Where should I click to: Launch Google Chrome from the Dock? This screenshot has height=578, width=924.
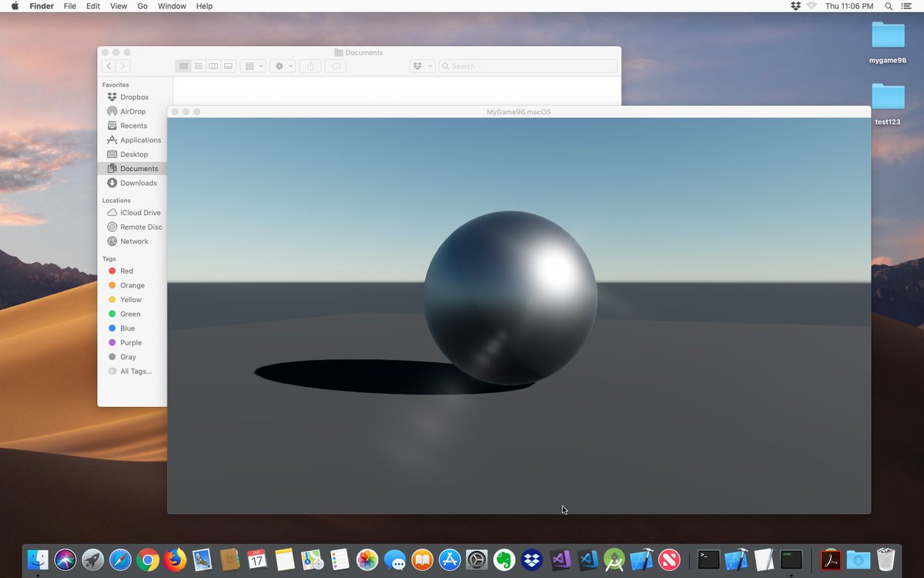pyautogui.click(x=148, y=560)
